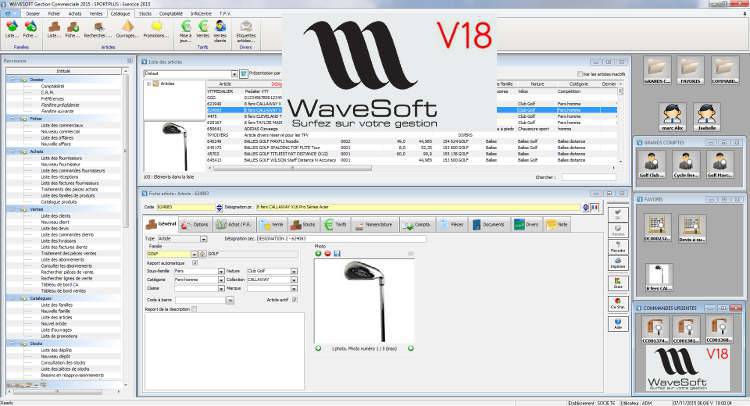Click the Imprimer button in article sidebar
The height and width of the screenshot is (406, 750).
[x=618, y=263]
